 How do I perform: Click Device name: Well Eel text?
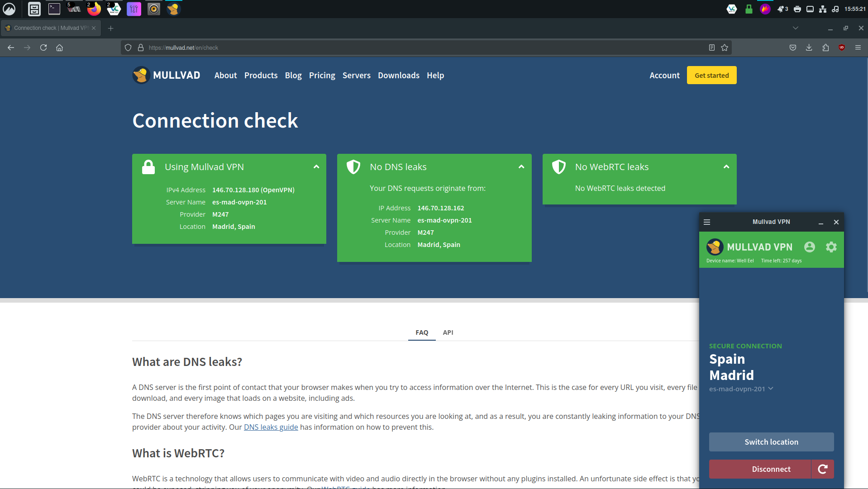pyautogui.click(x=730, y=261)
